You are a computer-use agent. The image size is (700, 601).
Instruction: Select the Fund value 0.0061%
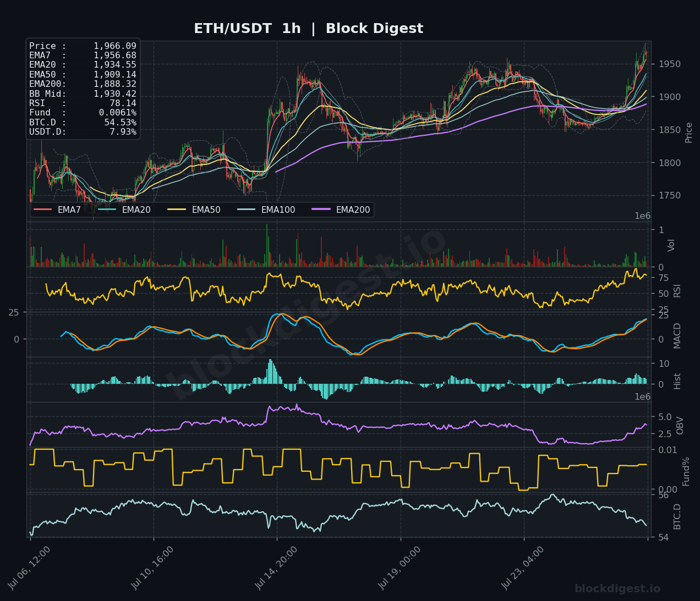pos(118,113)
